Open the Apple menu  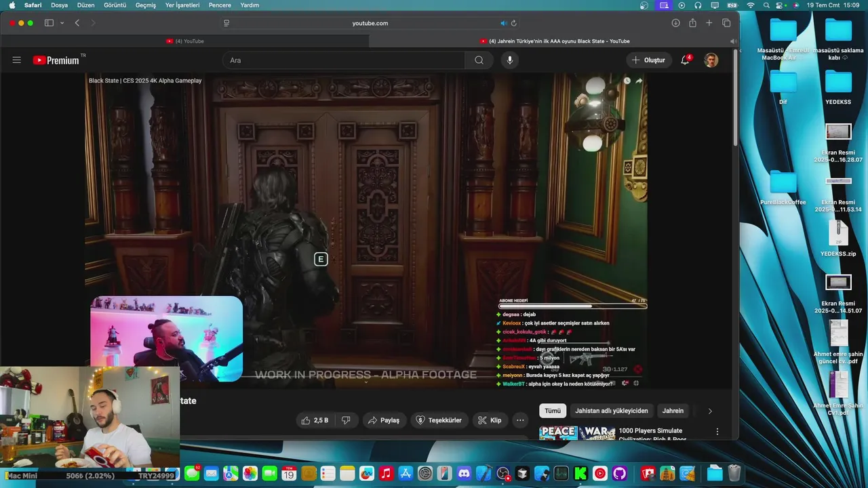click(x=12, y=5)
